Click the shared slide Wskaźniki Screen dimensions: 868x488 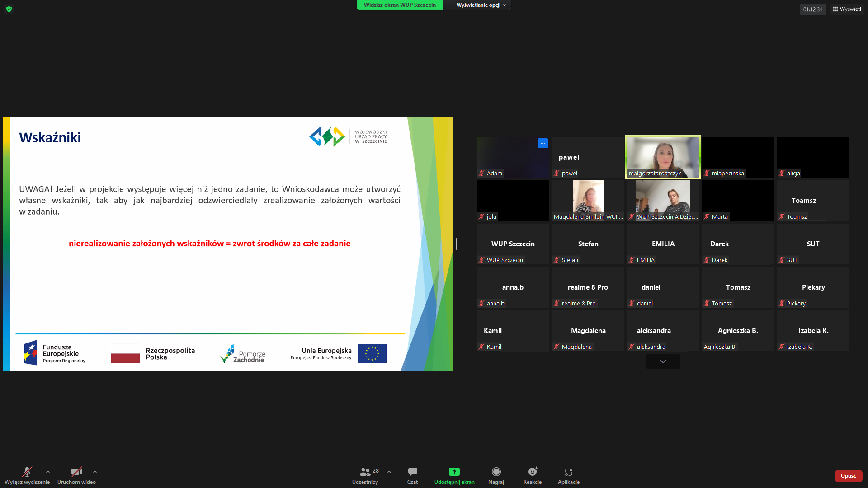228,244
